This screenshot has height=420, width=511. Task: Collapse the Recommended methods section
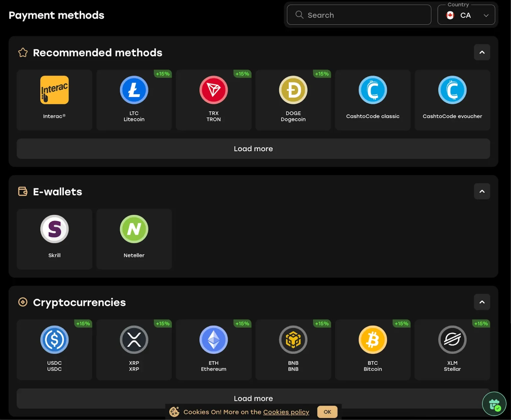482,52
